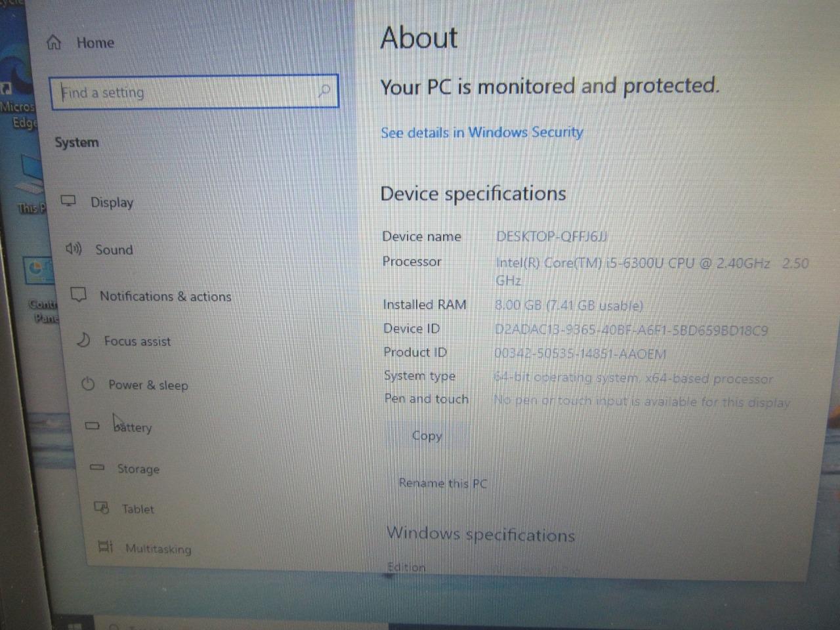Go to Settings Home

95,43
